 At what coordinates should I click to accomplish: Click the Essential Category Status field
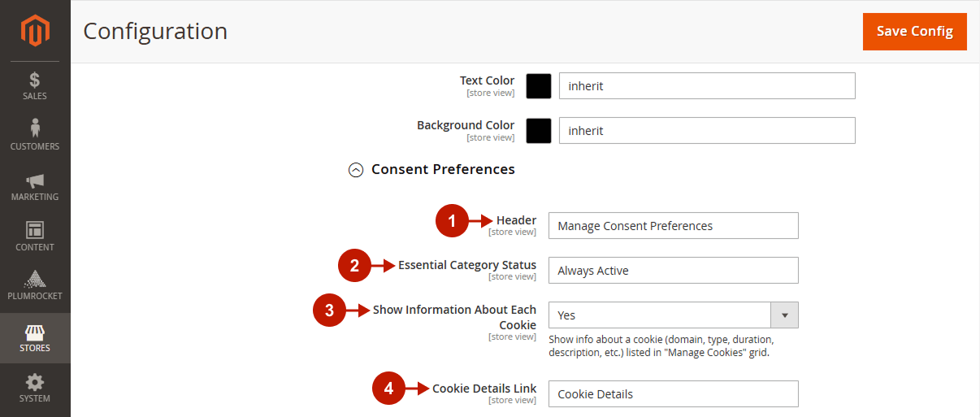673,271
